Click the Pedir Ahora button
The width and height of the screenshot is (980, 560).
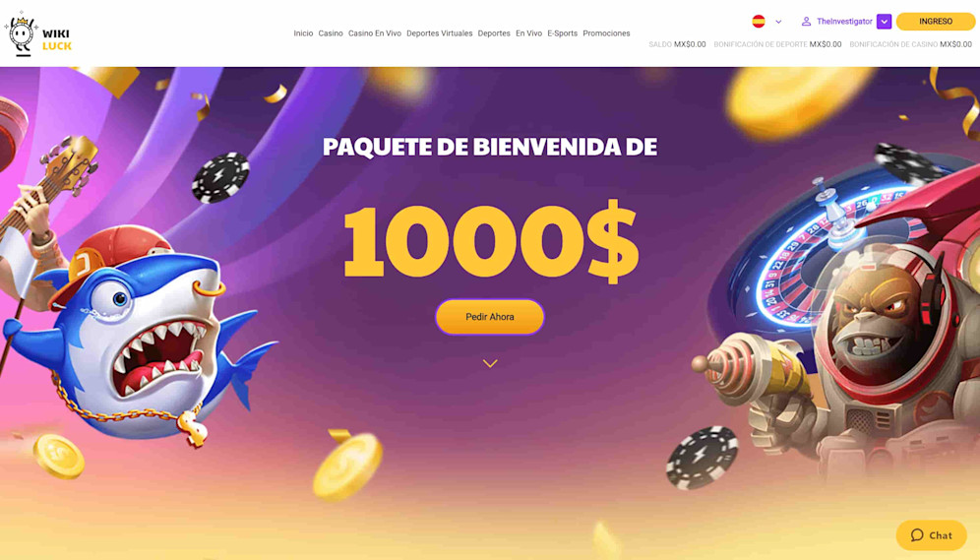pyautogui.click(x=490, y=317)
